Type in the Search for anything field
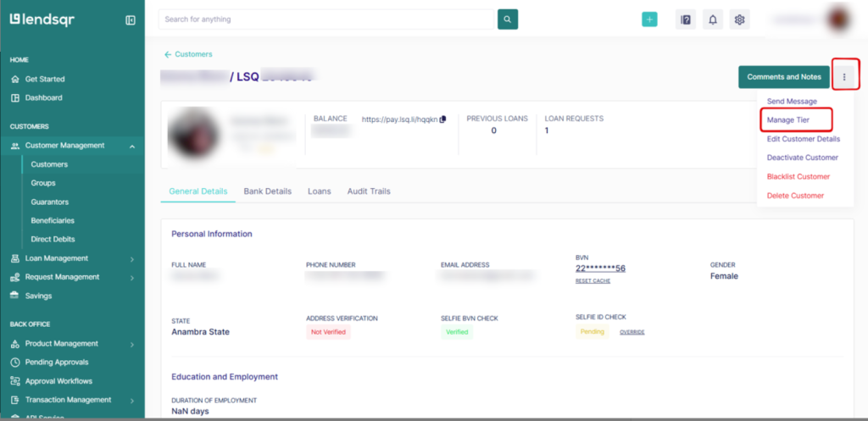 tap(326, 19)
